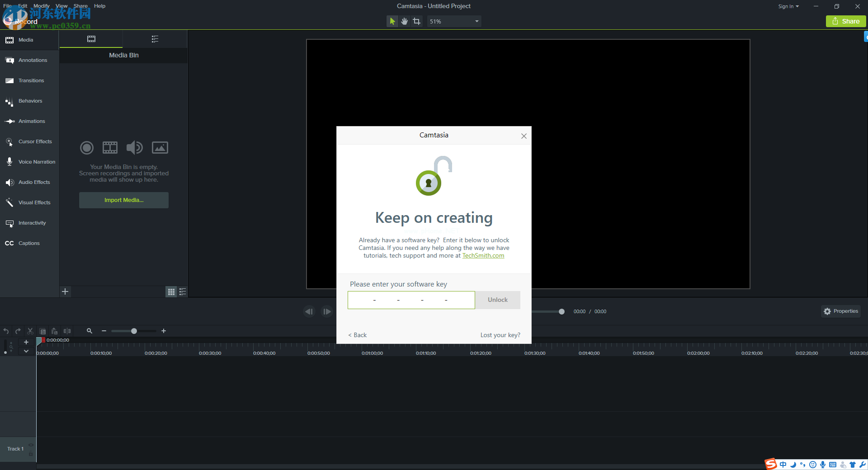Open the TechSmith.com link

(x=483, y=255)
